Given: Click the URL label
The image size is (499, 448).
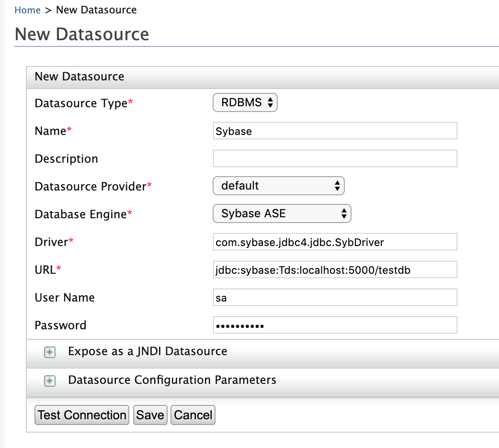Looking at the screenshot, I should click(x=48, y=270).
